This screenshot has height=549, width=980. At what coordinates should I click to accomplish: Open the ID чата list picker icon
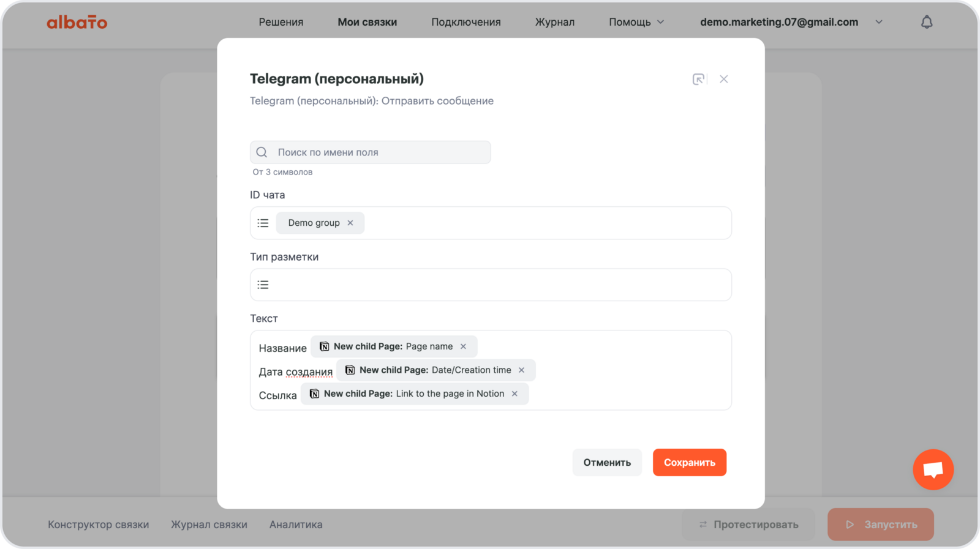coord(263,223)
